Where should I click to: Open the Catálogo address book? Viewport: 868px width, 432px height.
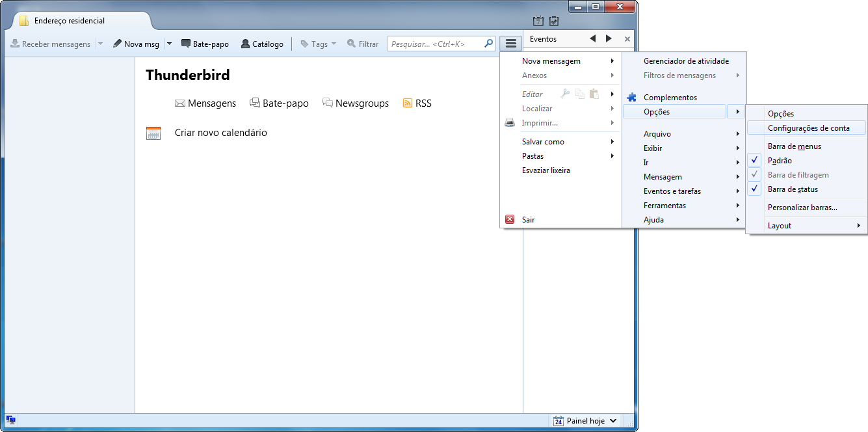coord(262,44)
